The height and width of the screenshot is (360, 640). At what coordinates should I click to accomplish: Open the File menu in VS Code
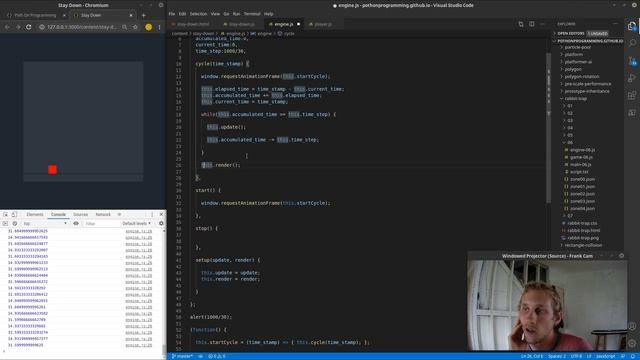pos(172,14)
